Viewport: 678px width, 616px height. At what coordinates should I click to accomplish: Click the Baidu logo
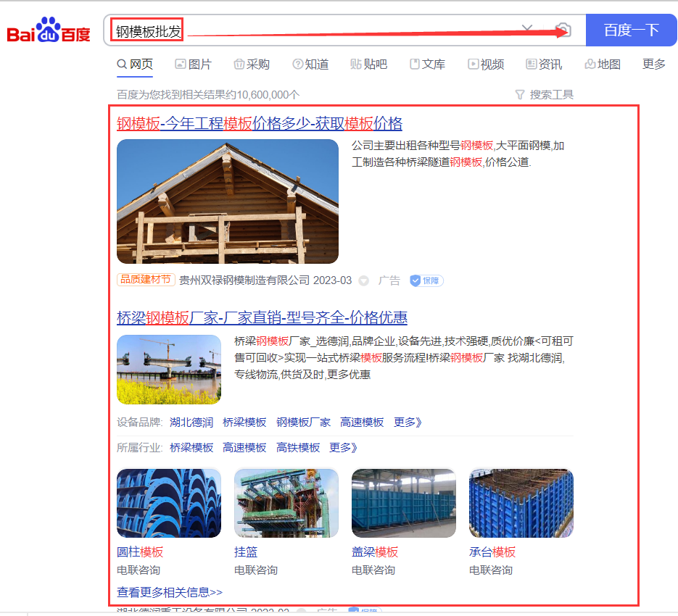coord(49,30)
